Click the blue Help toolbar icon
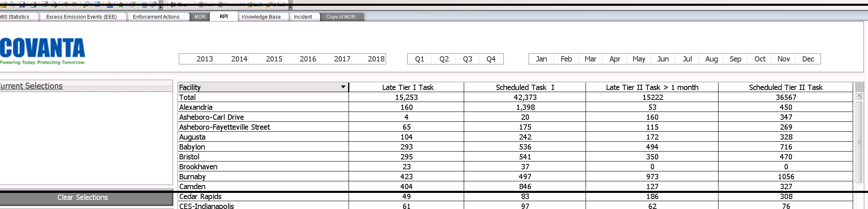Image resolution: width=868 pixels, height=209 pixels. coord(144,5)
